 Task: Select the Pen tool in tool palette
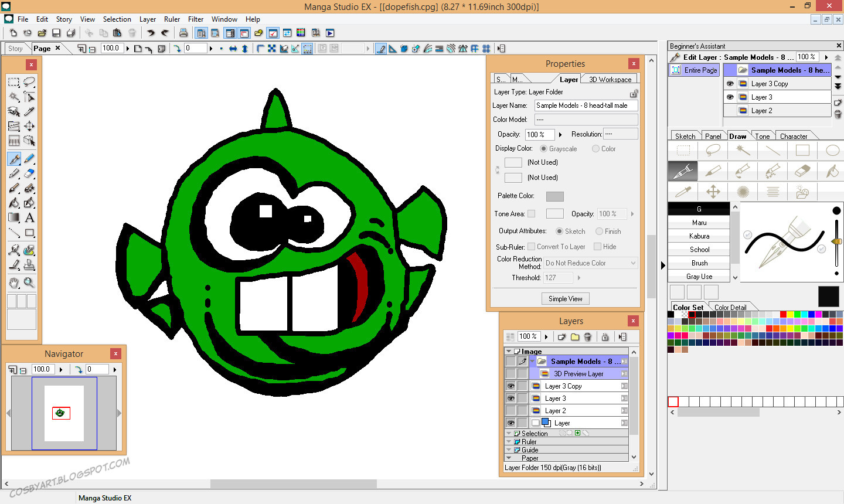[14, 159]
